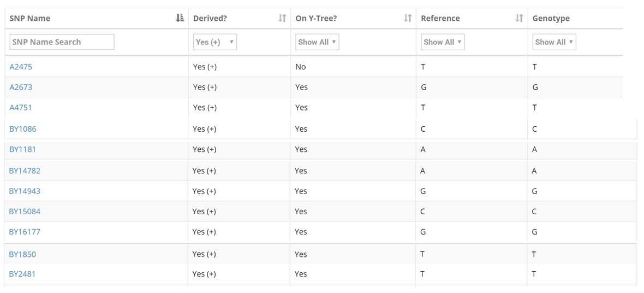Open the Genotype Show All filter
The height and width of the screenshot is (293, 644).
coord(554,42)
